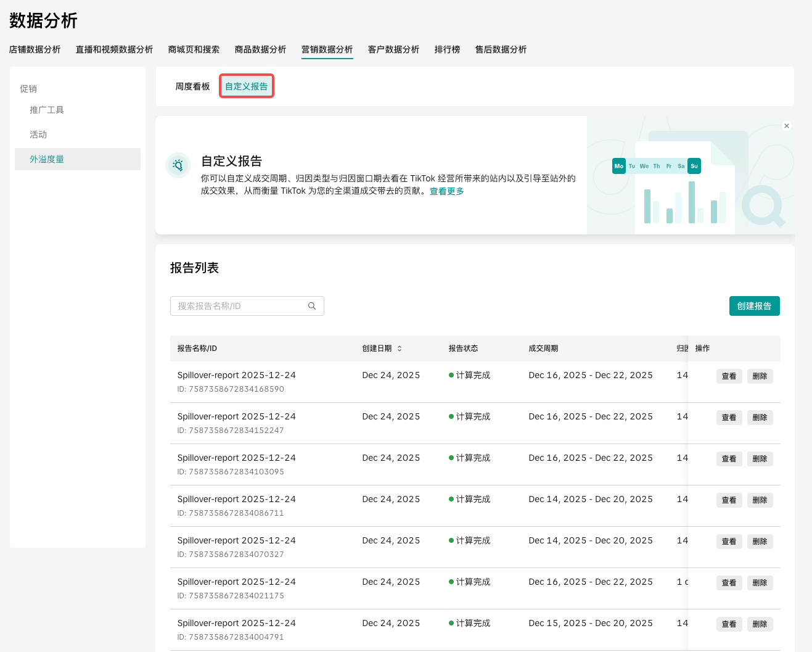Delete the report with ID ending 4152247

coord(760,418)
